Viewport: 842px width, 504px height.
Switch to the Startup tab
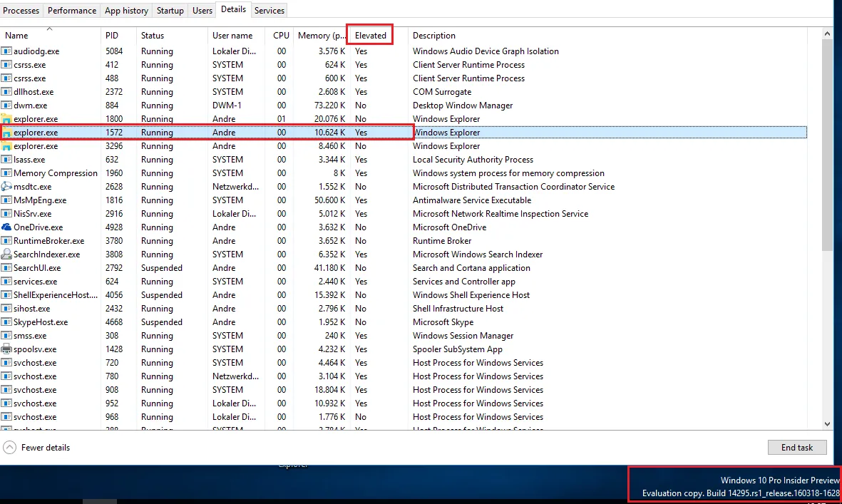pyautogui.click(x=170, y=10)
